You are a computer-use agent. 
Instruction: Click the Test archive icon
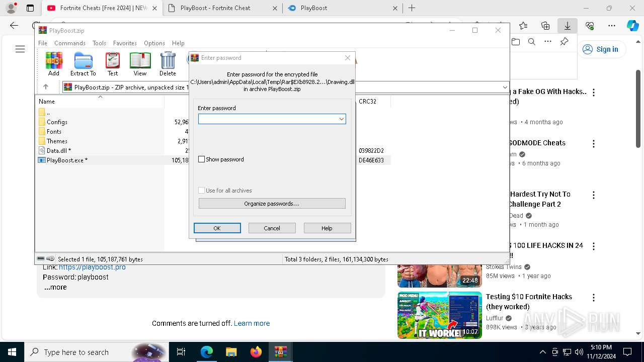(x=113, y=64)
